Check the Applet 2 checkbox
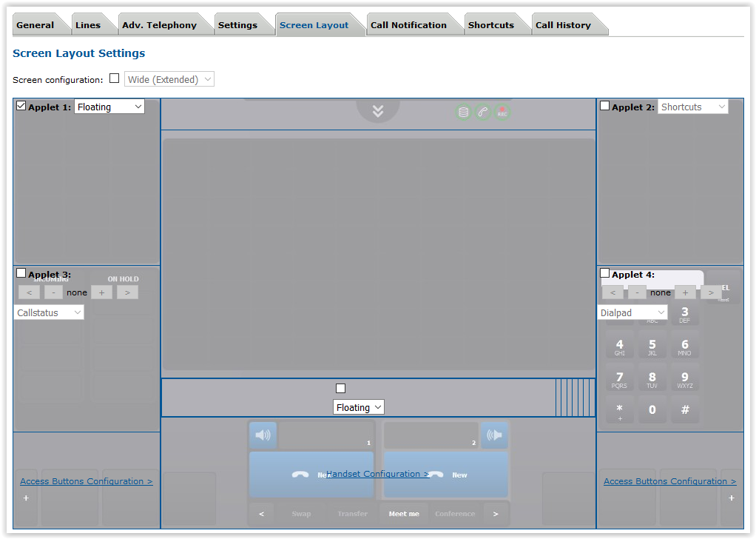The width and height of the screenshot is (756, 539). coord(604,106)
